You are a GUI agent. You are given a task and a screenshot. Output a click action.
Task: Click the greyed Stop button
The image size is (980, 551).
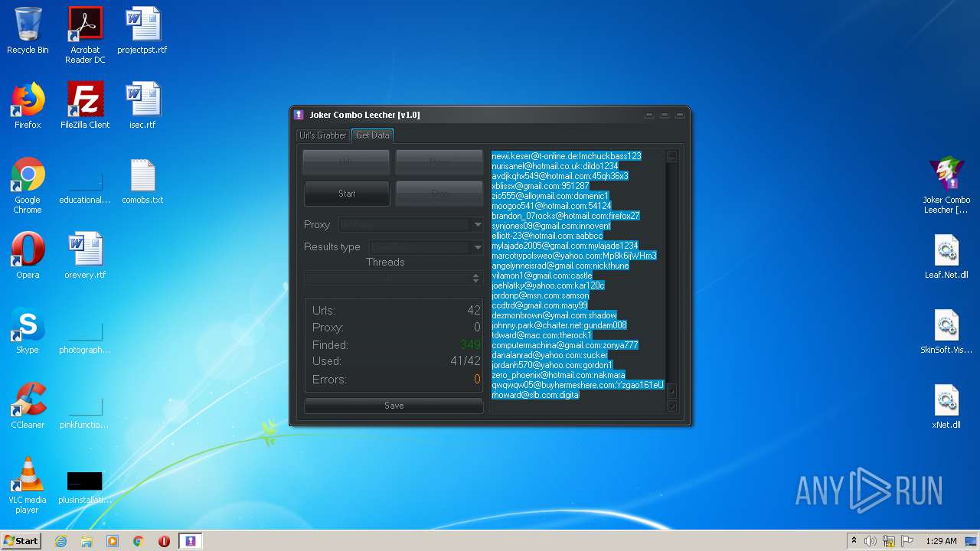pyautogui.click(x=439, y=194)
